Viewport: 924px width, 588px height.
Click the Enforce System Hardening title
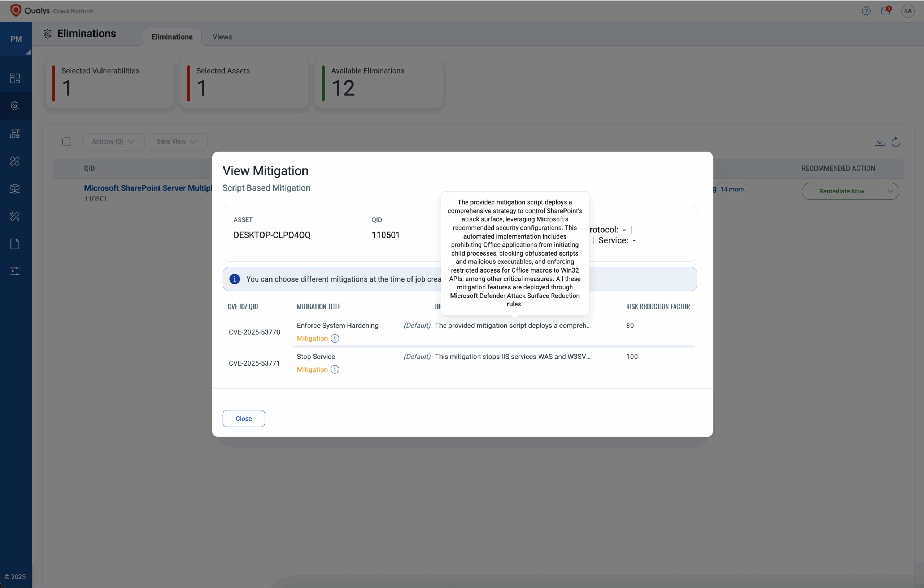tap(337, 326)
